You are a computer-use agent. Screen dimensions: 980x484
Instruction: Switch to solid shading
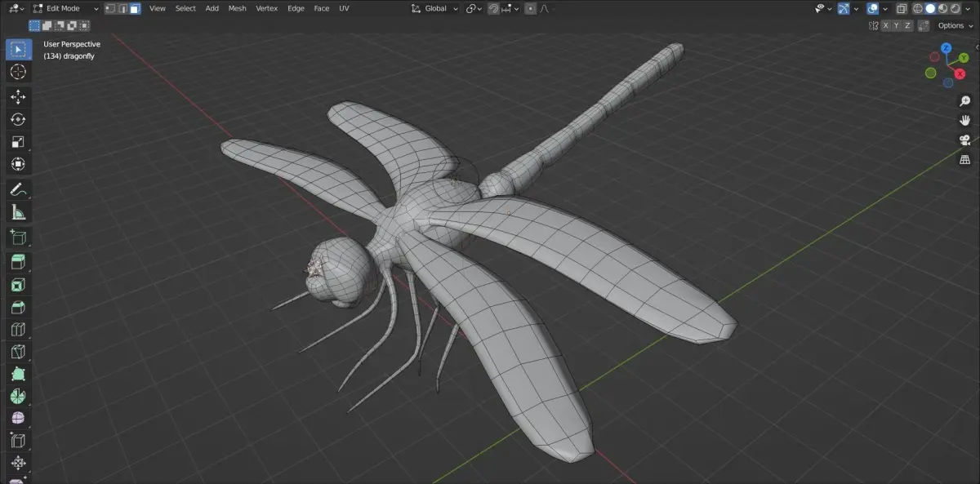click(930, 8)
